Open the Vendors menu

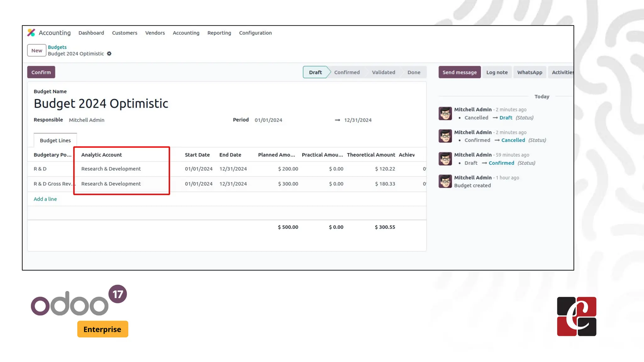click(x=155, y=33)
